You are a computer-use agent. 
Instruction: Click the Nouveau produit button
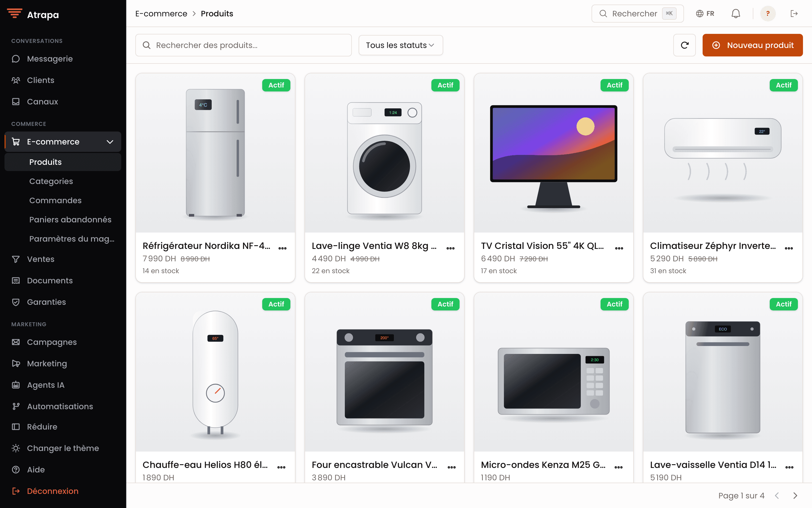753,45
